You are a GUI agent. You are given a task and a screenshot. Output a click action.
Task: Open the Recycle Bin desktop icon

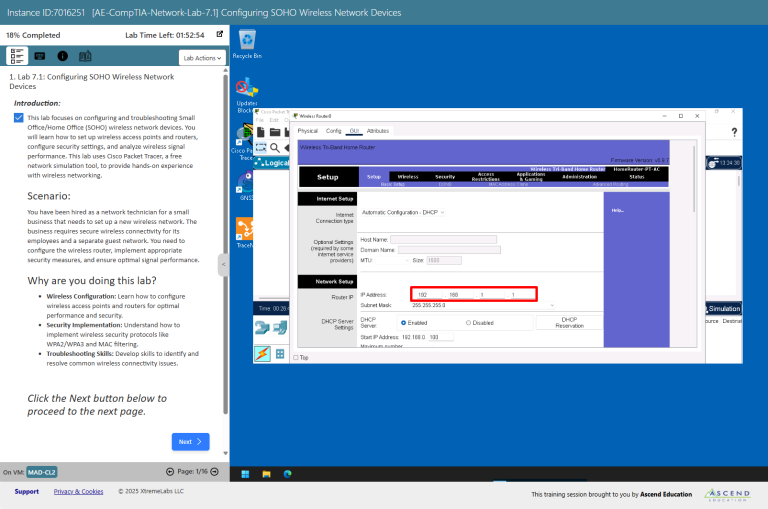click(247, 44)
